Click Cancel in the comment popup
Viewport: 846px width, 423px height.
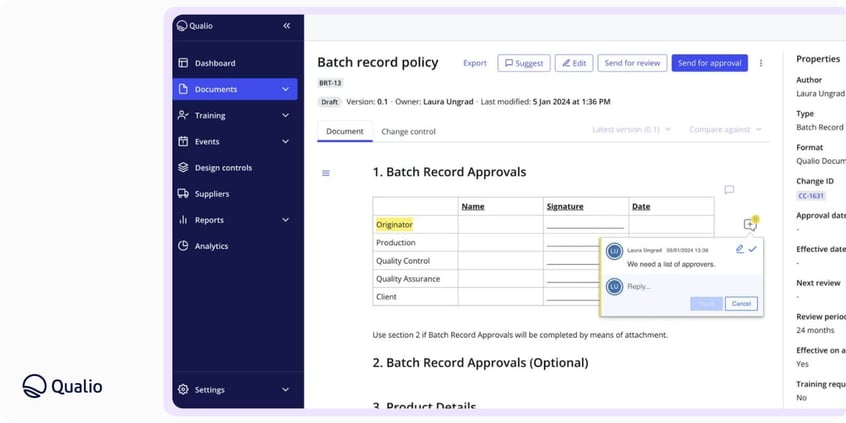pos(741,303)
